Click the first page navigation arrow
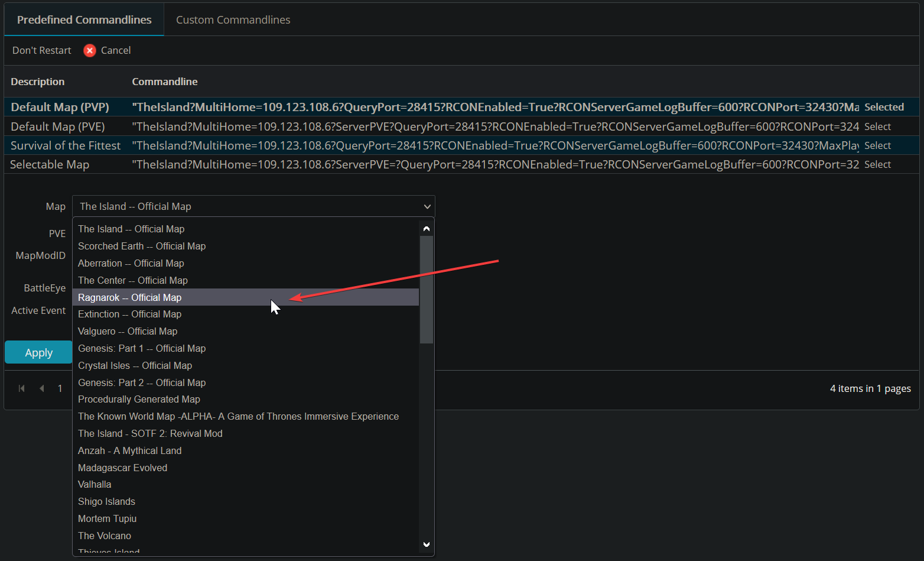 (x=22, y=388)
